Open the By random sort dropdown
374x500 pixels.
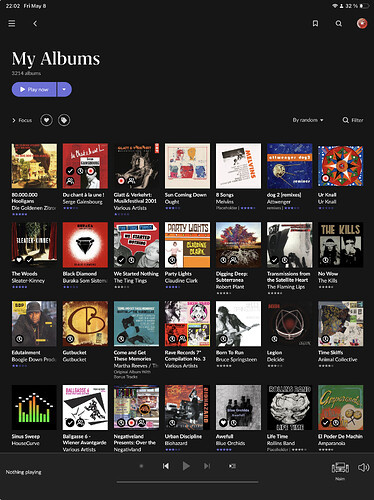click(308, 120)
